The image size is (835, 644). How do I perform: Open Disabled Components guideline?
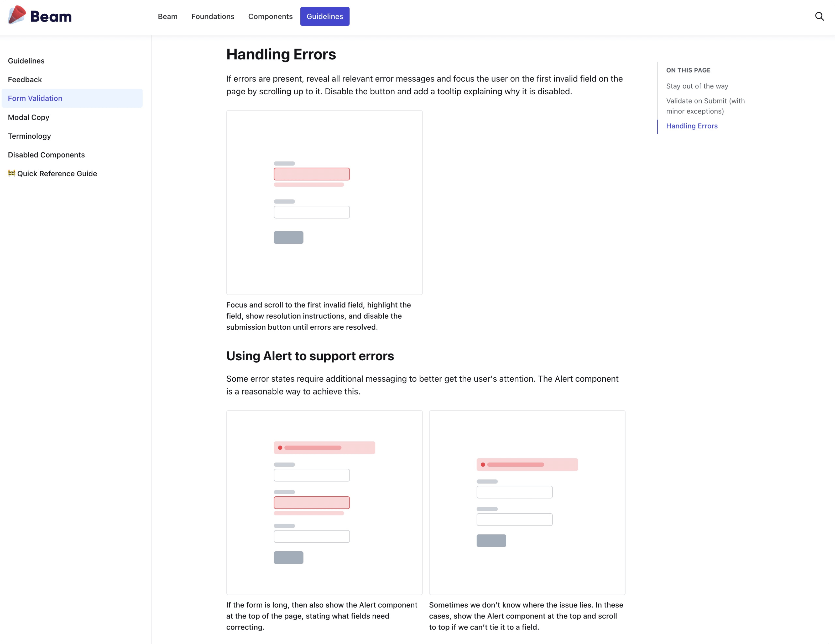coord(46,155)
